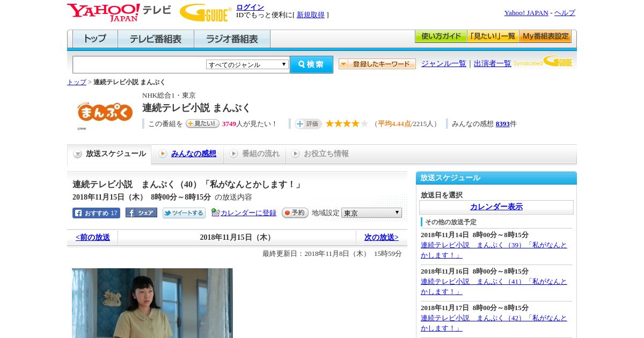Viewport: 644px width, 338px height.
Task: Go to the トップ navigation tab
Action: pyautogui.click(x=95, y=39)
